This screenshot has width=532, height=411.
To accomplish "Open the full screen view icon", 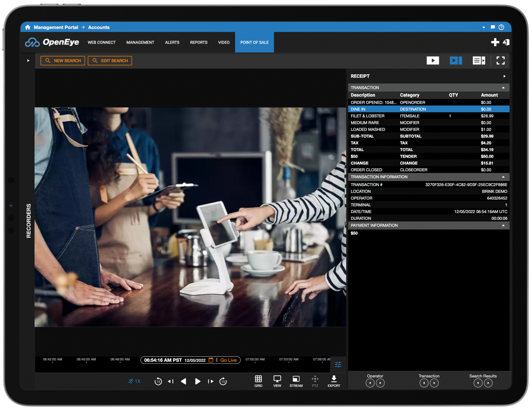I will 500,60.
